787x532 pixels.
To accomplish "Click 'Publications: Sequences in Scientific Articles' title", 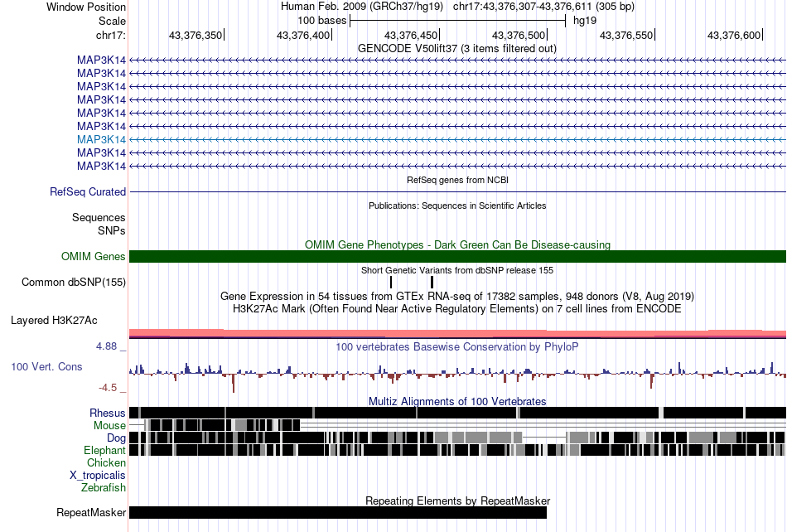I will tap(457, 206).
